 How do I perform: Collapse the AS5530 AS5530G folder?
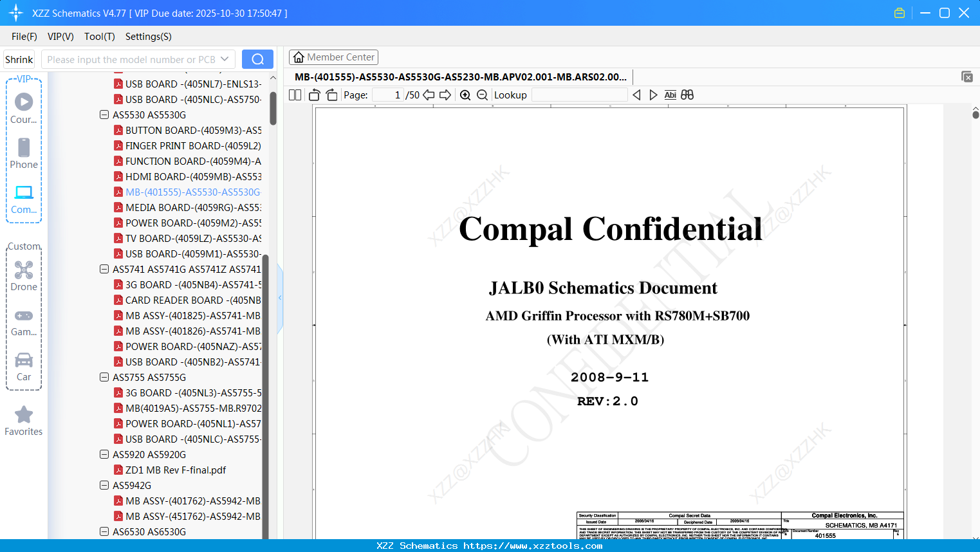(x=104, y=115)
